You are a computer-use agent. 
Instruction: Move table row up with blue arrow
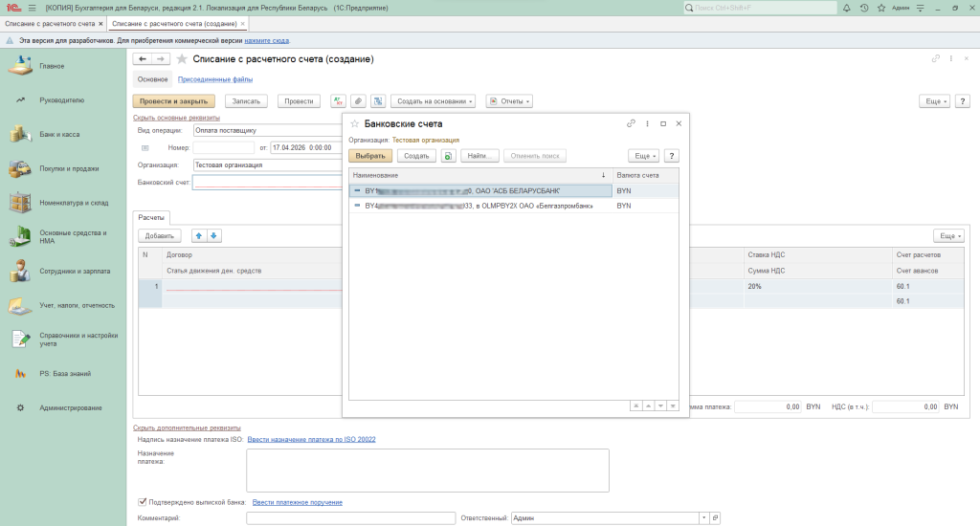click(199, 235)
